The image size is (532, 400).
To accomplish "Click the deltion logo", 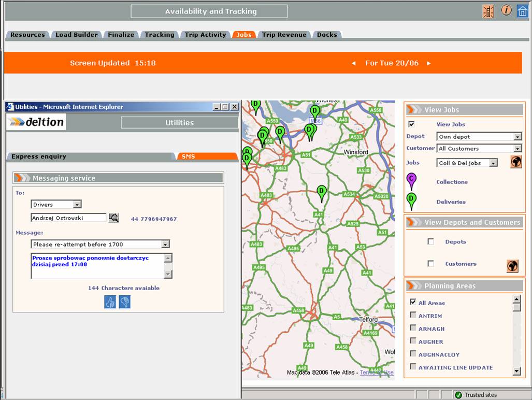I will (x=36, y=122).
